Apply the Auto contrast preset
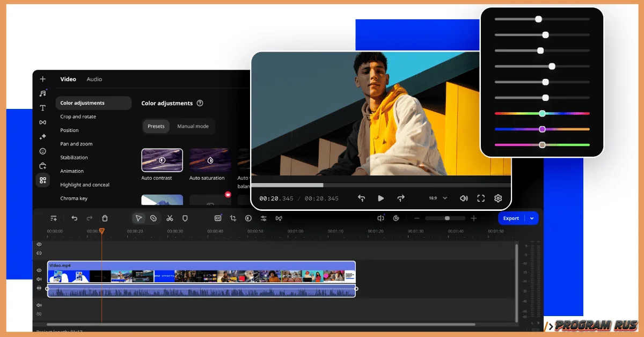The image size is (644, 337). tap(162, 160)
